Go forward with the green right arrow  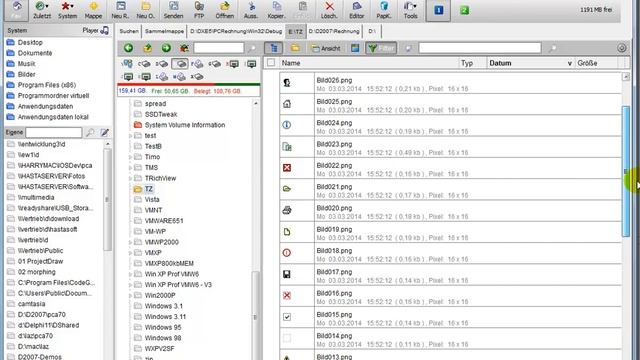tap(166, 48)
